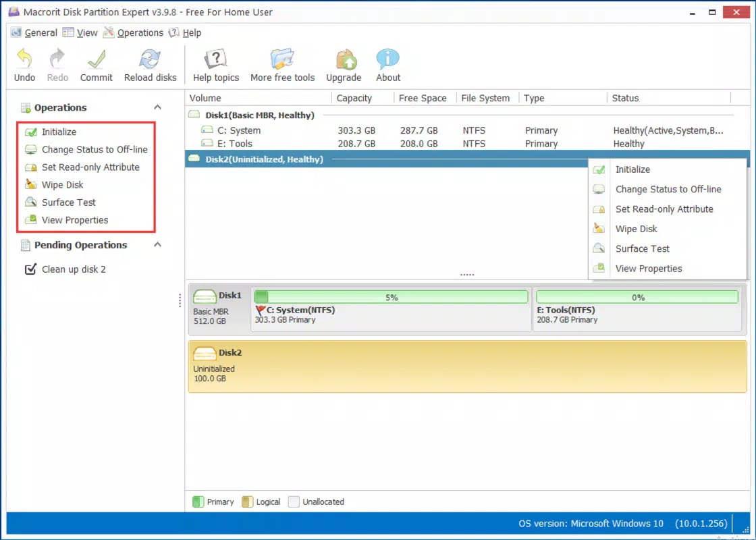Click the Primary green legend swatch
The height and width of the screenshot is (540, 756).
click(x=198, y=502)
